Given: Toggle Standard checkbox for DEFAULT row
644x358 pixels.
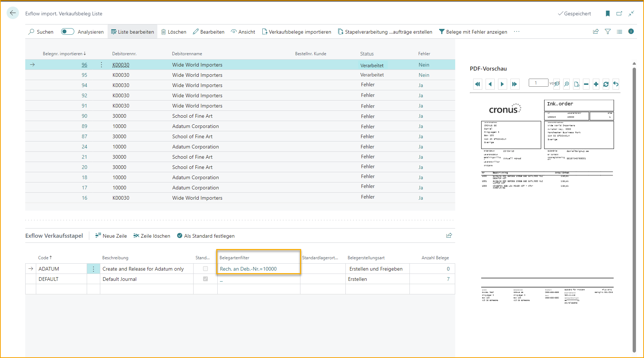Looking at the screenshot, I should (x=205, y=279).
